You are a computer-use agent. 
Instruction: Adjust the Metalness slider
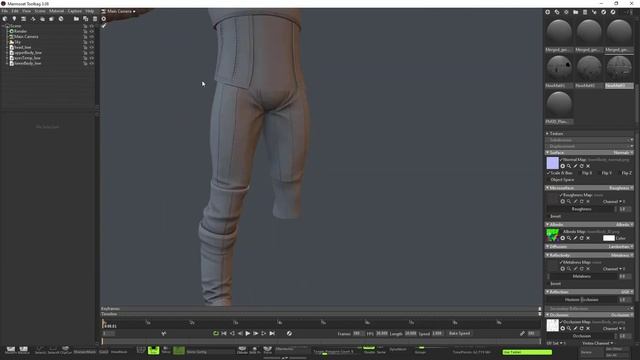tap(582, 276)
